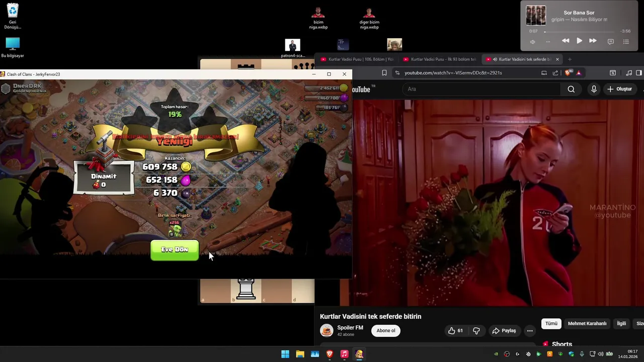Click the Abone ol subscribe button
This screenshot has width=644, height=362.
point(386,330)
